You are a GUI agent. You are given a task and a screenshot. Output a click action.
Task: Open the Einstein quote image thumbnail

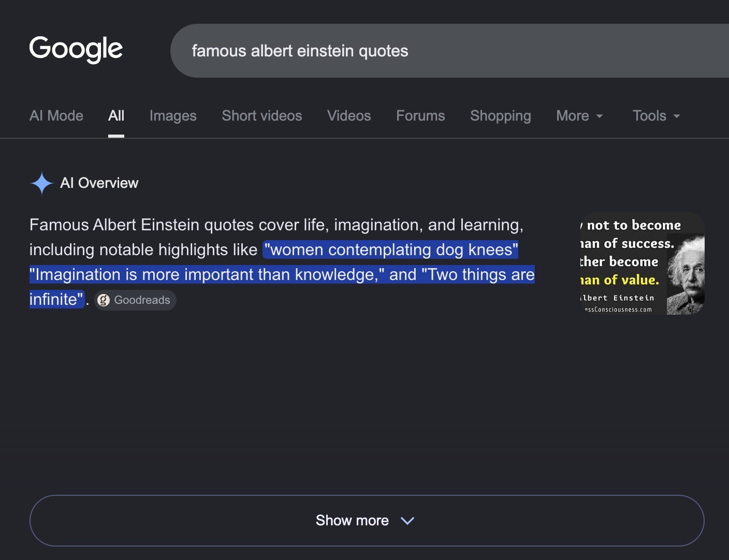coord(642,263)
